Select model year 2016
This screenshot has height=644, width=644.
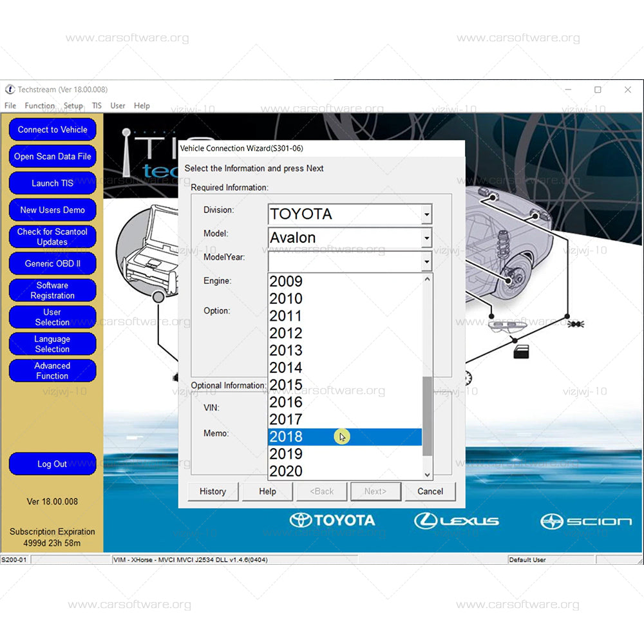coord(345,402)
